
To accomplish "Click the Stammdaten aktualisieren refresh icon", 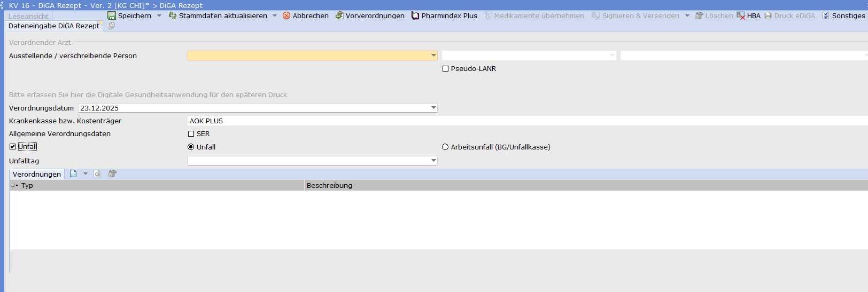I will (x=173, y=15).
